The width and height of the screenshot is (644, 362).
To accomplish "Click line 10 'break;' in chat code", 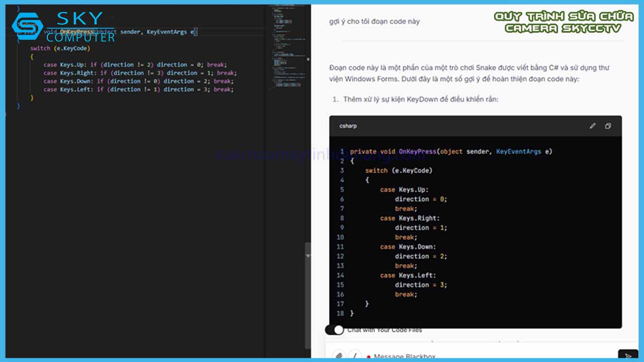I will tap(406, 237).
